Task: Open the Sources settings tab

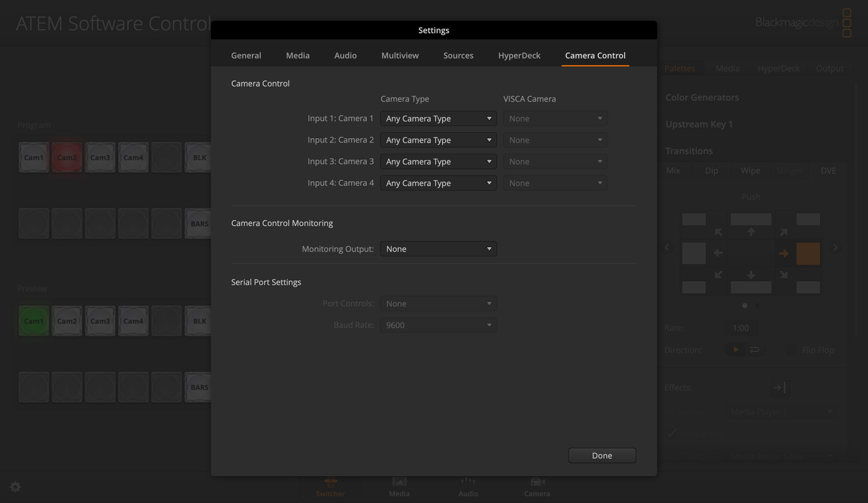Action: point(458,55)
